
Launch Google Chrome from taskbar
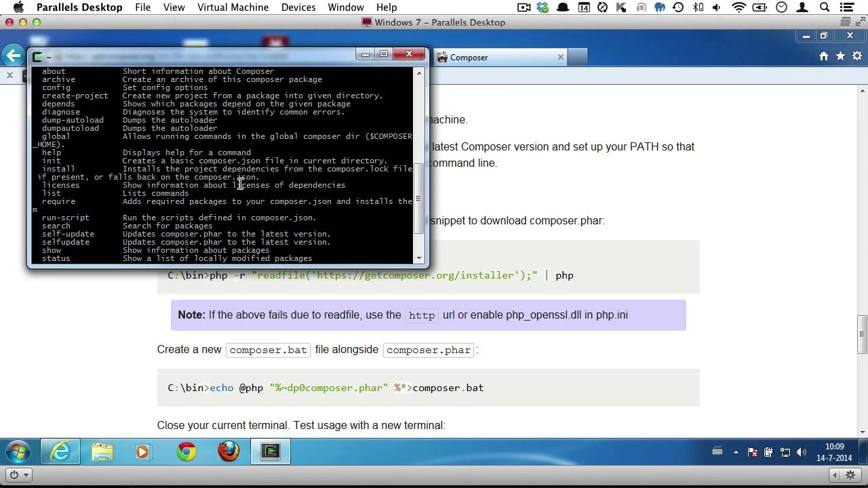tap(186, 452)
